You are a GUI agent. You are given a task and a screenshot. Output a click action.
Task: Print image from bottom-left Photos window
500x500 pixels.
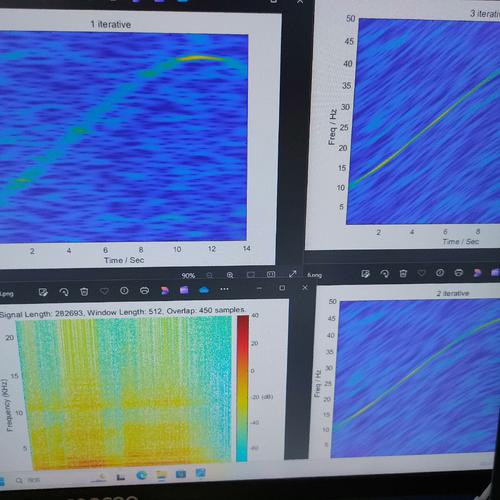[x=144, y=290]
